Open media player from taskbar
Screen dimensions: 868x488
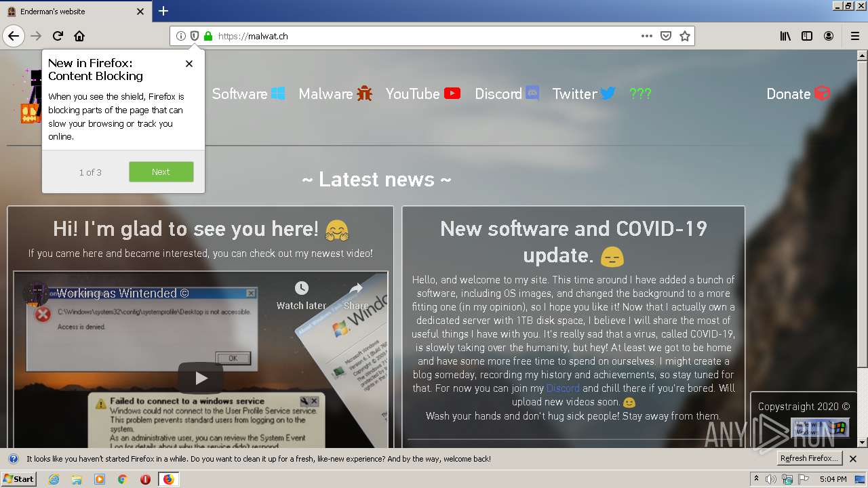pos(100,479)
